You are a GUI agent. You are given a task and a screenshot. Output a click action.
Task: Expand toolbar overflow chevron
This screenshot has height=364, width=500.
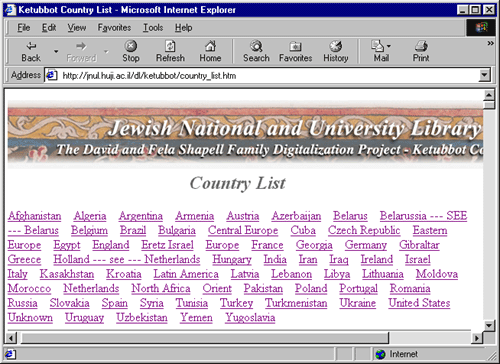tap(490, 43)
